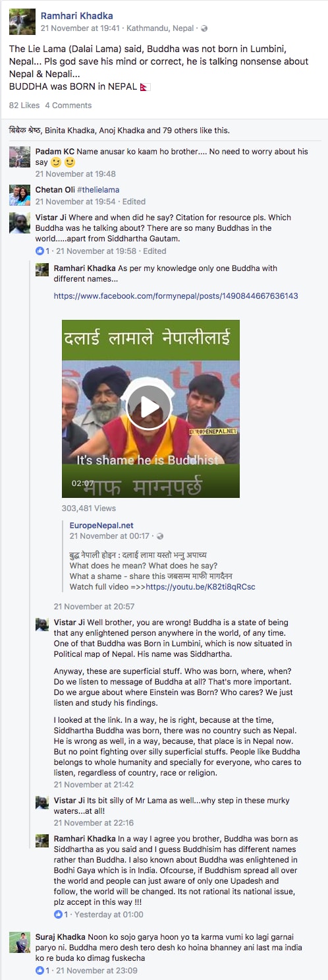Click the globe icon next to EuropeNepal.net timestamp

tap(160, 537)
